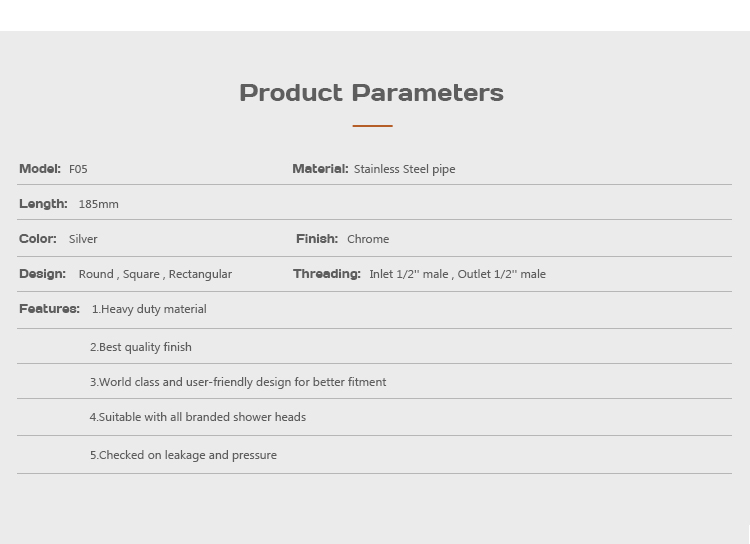Select the Design label
The height and width of the screenshot is (544, 750).
[x=42, y=274]
